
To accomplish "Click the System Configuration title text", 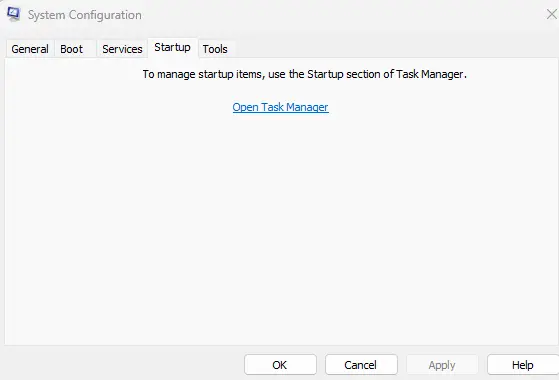I will [x=85, y=15].
